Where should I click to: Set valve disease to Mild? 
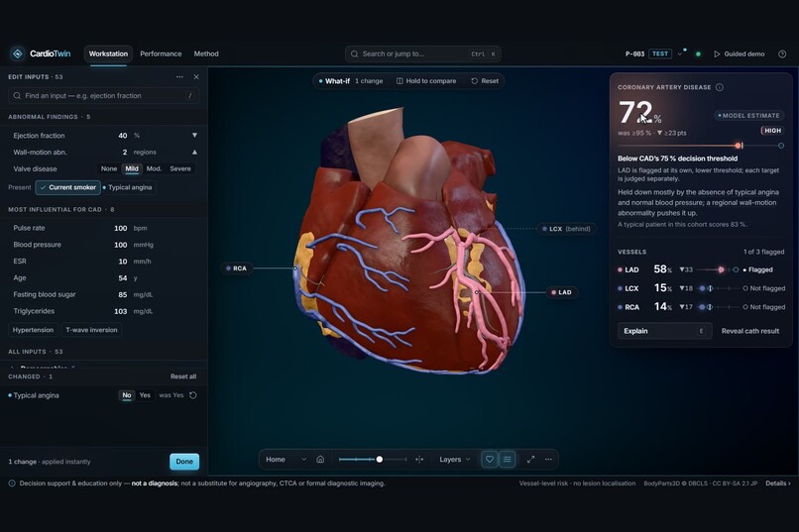click(x=132, y=168)
